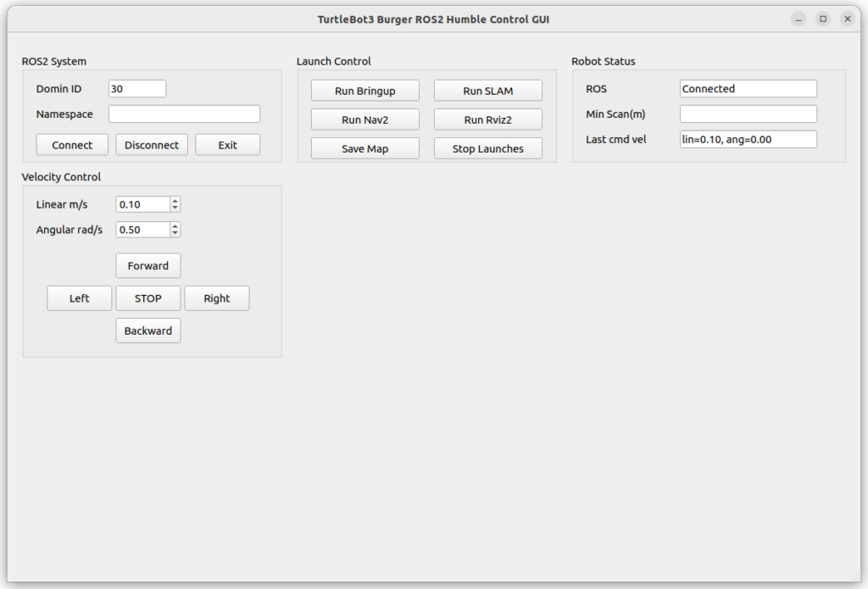This screenshot has height=589, width=868.
Task: Click the Last cmd vel label
Action: point(616,140)
